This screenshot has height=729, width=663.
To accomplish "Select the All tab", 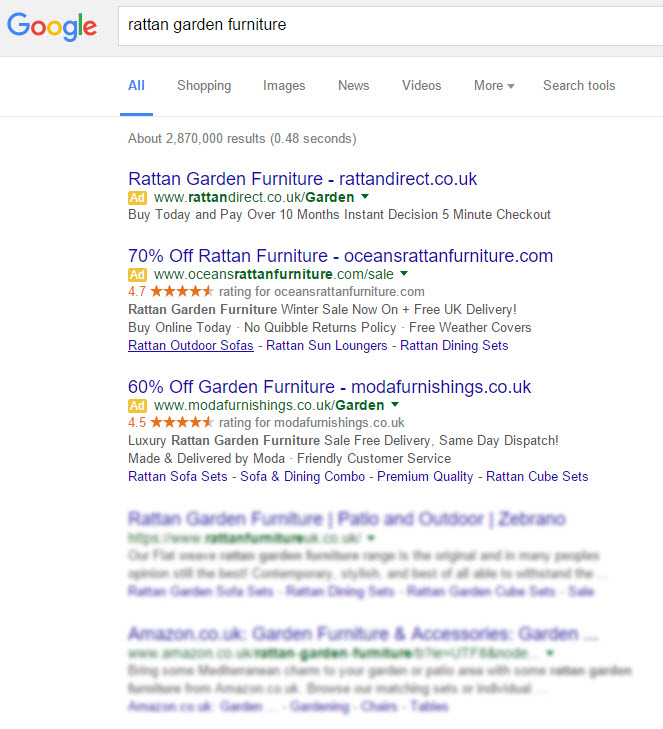I will [136, 86].
